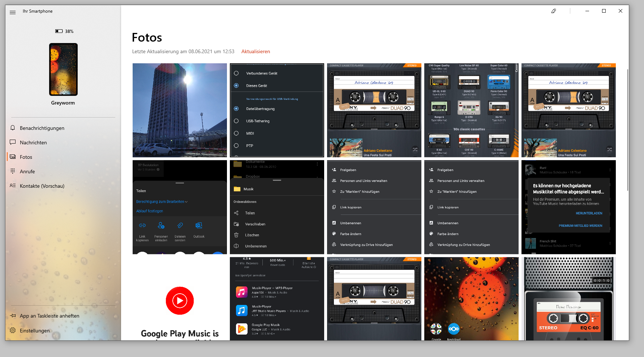Click the pin icon to pin app to taskbar
The width and height of the screenshot is (644, 357).
[13, 316]
